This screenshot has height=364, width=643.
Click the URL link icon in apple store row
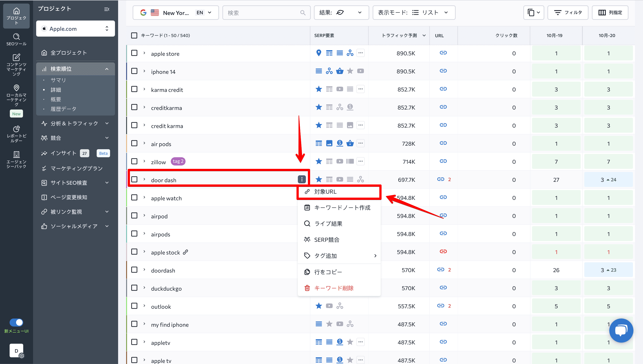pos(443,53)
